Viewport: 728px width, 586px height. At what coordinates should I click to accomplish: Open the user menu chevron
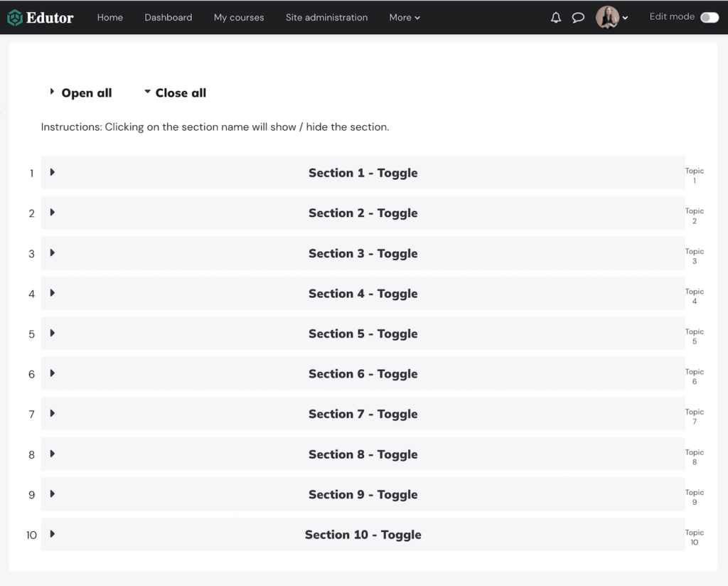coord(625,18)
